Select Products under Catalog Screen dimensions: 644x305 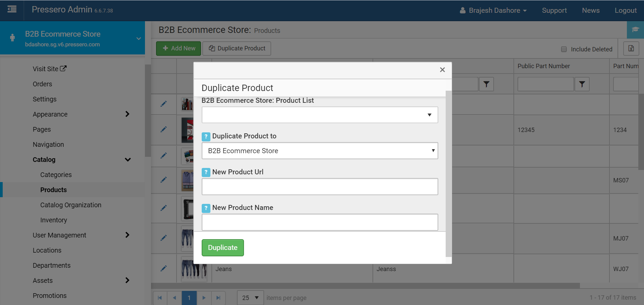coord(53,190)
